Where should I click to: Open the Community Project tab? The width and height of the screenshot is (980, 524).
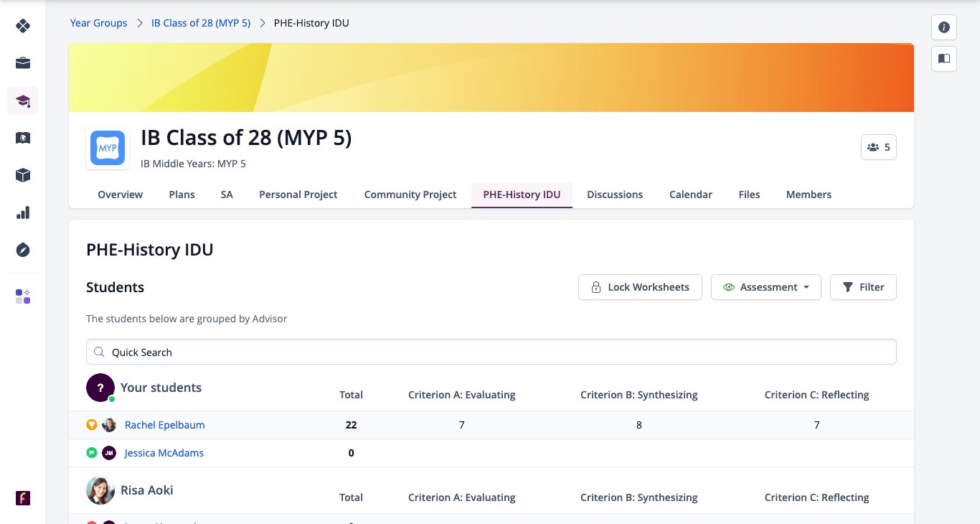coord(410,195)
